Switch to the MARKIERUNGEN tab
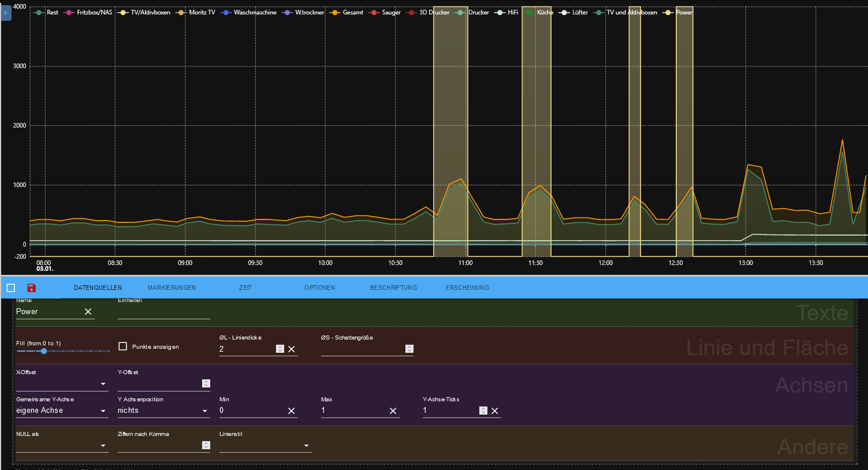 (x=172, y=288)
